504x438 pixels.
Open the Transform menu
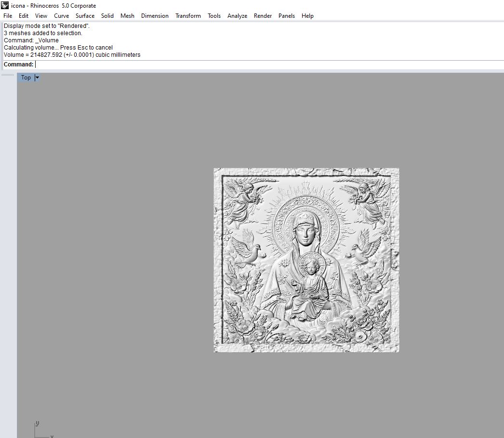tap(188, 16)
